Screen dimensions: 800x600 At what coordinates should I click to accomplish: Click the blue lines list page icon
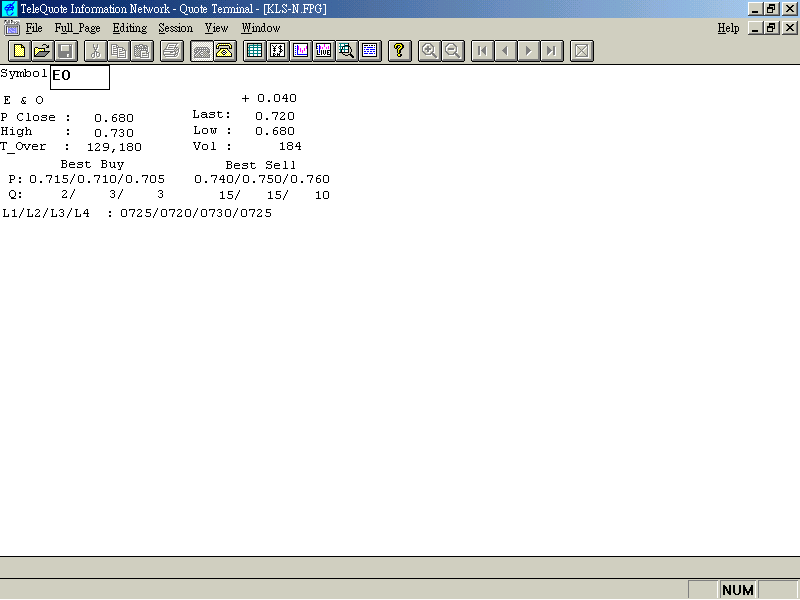370,51
